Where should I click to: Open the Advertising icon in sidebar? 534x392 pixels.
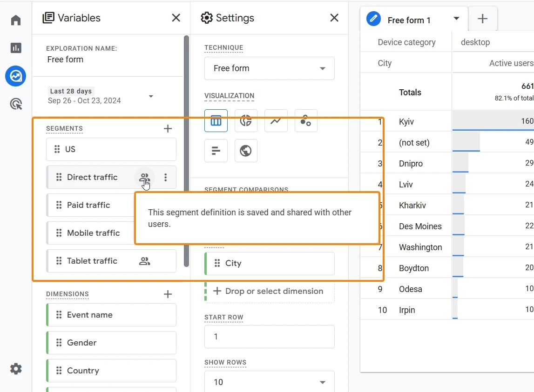[x=16, y=104]
